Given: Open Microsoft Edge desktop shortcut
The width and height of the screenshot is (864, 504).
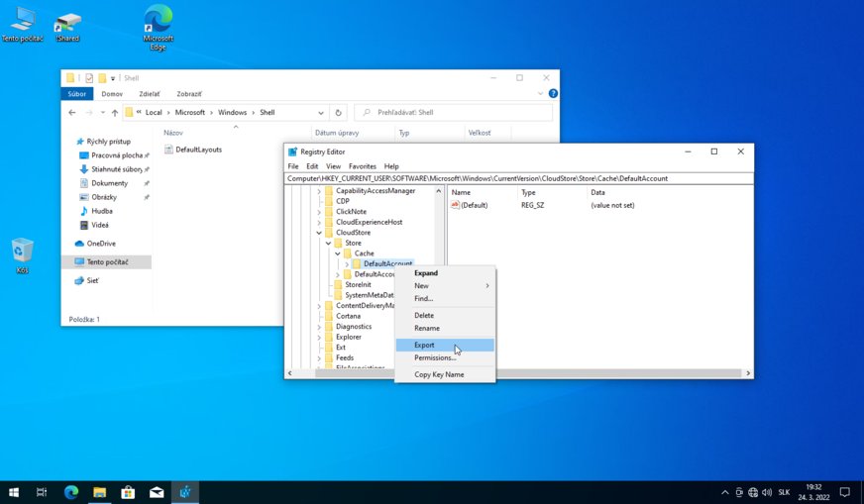Looking at the screenshot, I should (x=158, y=24).
